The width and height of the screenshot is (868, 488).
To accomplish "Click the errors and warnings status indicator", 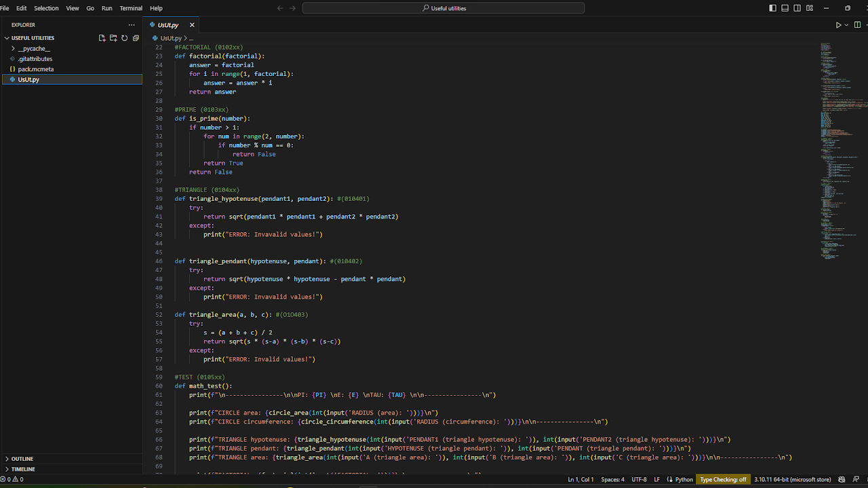I will click(12, 479).
